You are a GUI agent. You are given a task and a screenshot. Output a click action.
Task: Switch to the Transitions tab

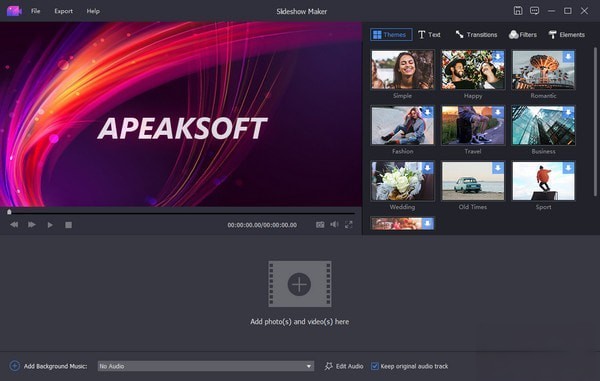point(476,35)
